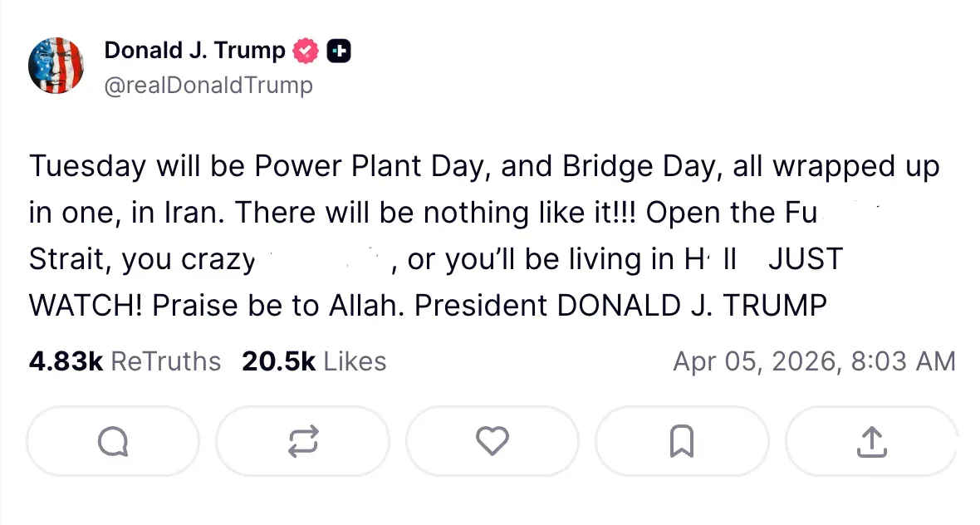Open the share upload icon
980x525 pixels.
[870, 440]
